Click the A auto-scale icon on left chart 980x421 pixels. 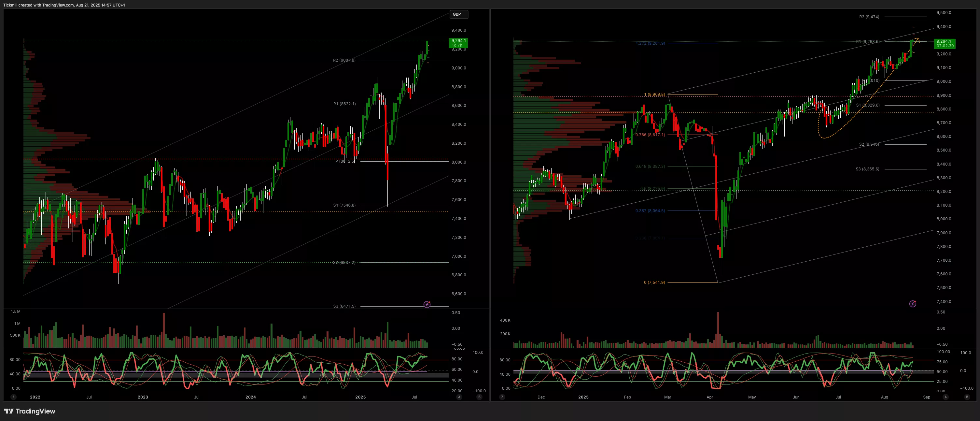[x=459, y=397]
